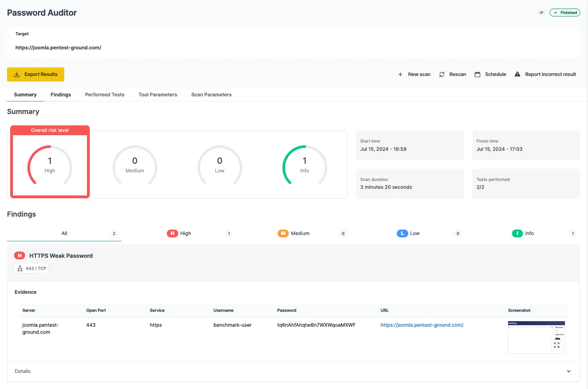Click the HTTPS Weak Password finding title

[x=61, y=256]
